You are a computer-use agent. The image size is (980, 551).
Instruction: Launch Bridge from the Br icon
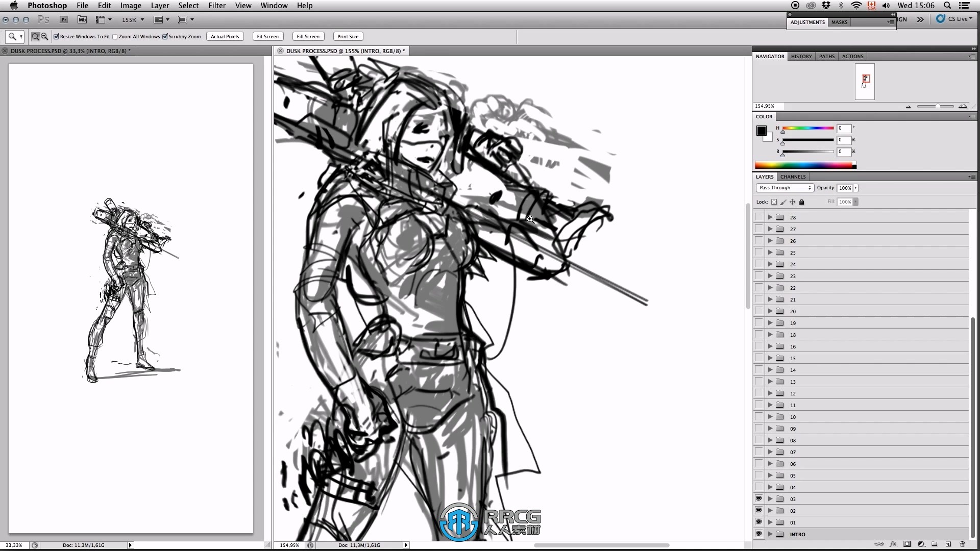(64, 19)
